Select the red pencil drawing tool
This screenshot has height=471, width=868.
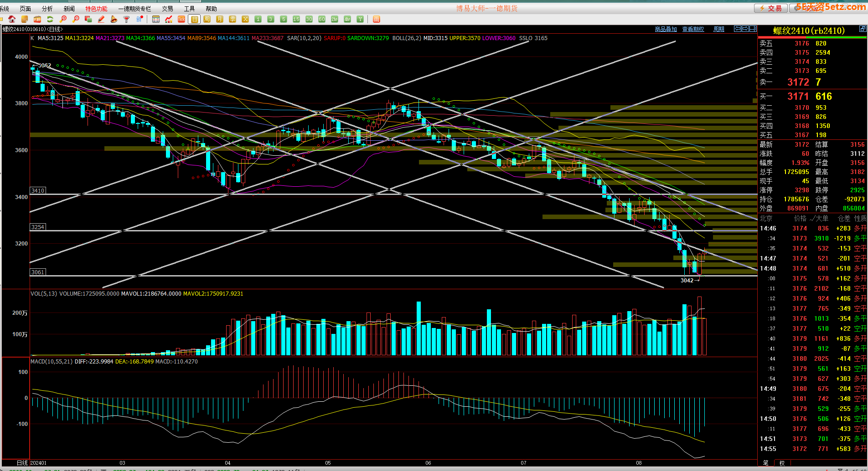point(101,19)
